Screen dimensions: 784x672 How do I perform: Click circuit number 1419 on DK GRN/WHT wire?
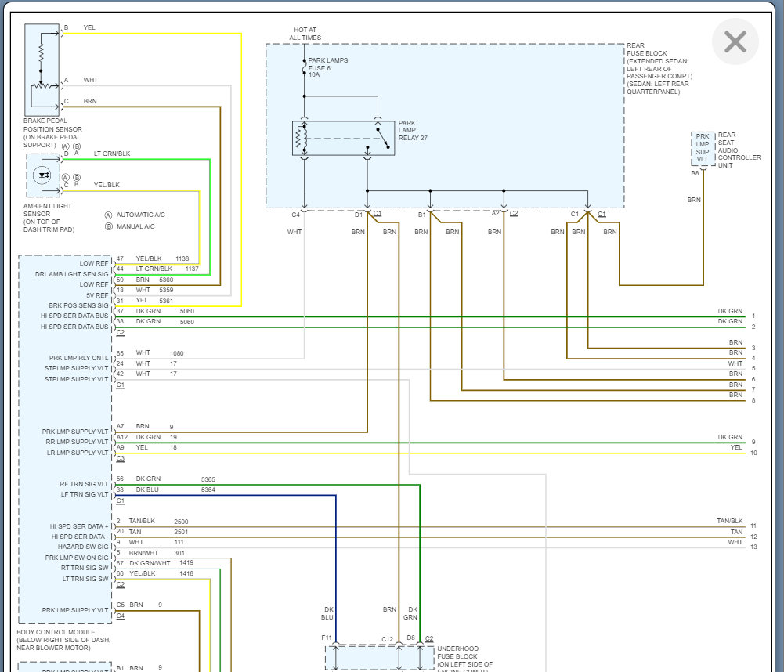pyautogui.click(x=186, y=563)
